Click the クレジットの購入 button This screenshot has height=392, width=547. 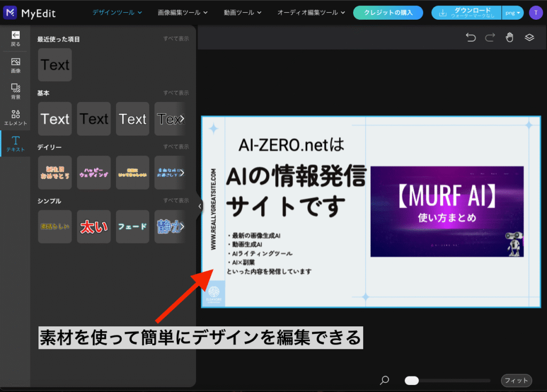pyautogui.click(x=388, y=13)
